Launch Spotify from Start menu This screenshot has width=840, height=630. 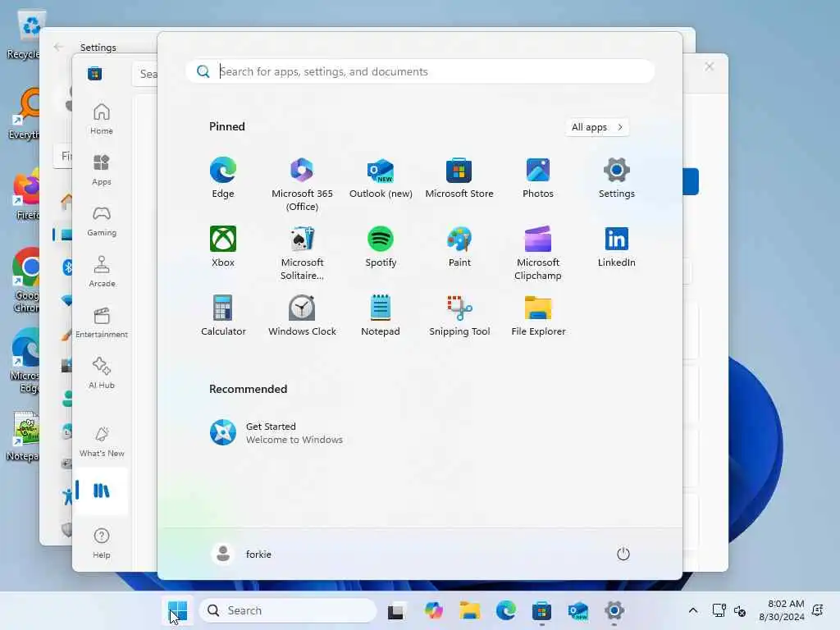pyautogui.click(x=381, y=246)
